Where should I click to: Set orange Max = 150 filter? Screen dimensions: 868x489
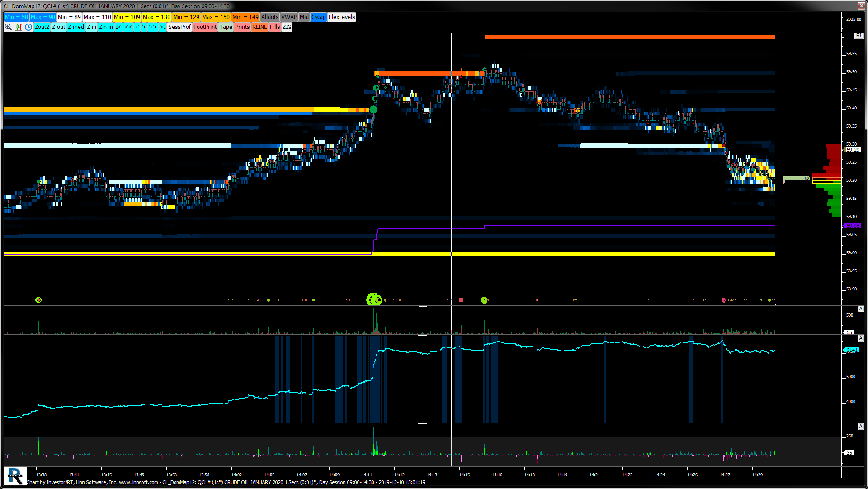tap(216, 17)
